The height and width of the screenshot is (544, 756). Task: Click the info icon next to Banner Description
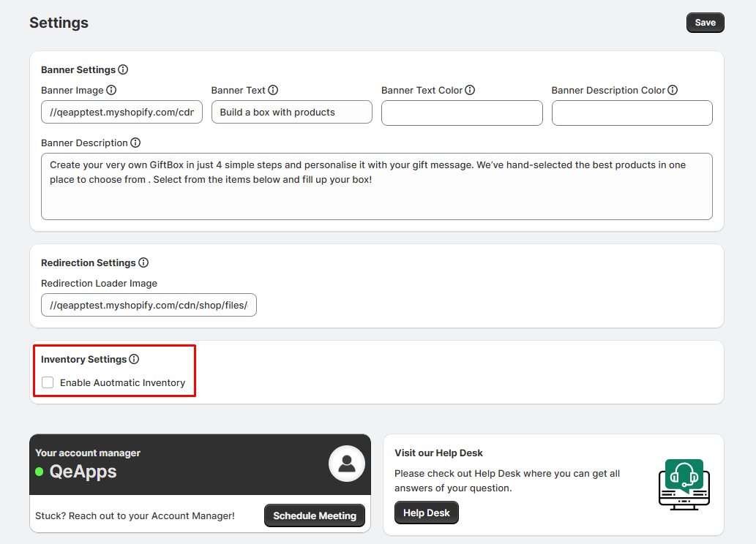(135, 143)
